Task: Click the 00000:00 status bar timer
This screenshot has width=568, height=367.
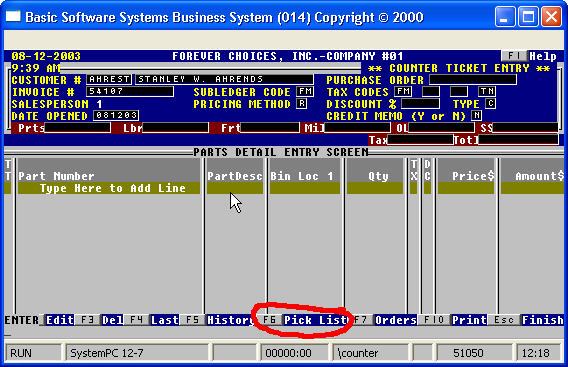Action: [295, 353]
